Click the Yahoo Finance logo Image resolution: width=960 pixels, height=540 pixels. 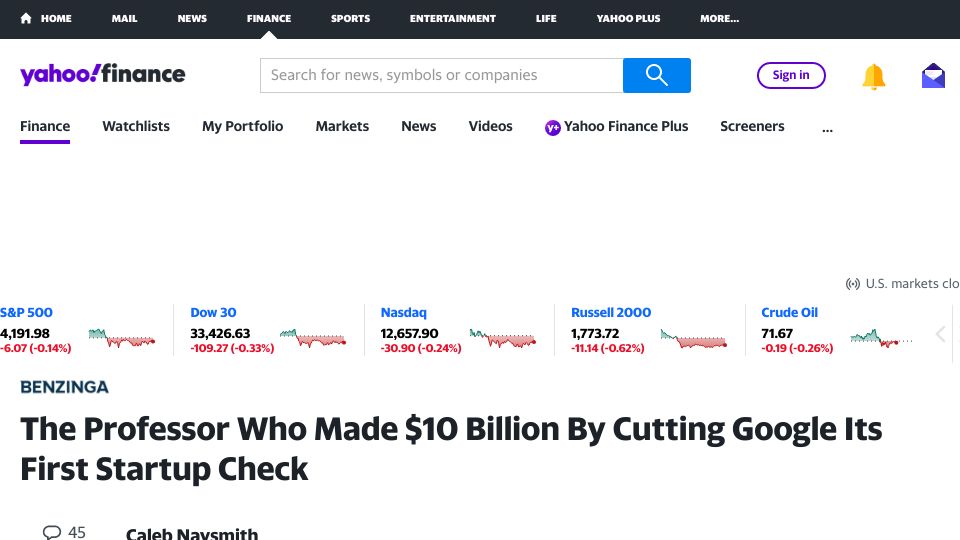103,74
